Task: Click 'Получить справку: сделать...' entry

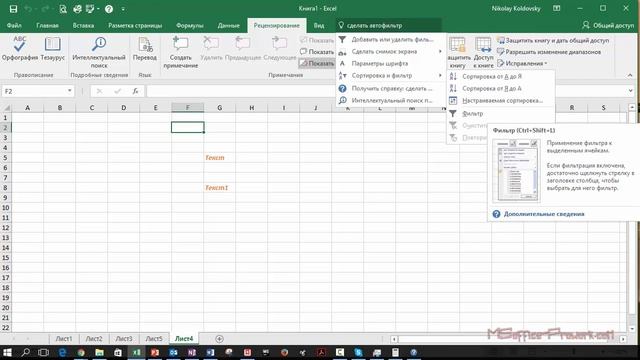Action: (x=391, y=88)
